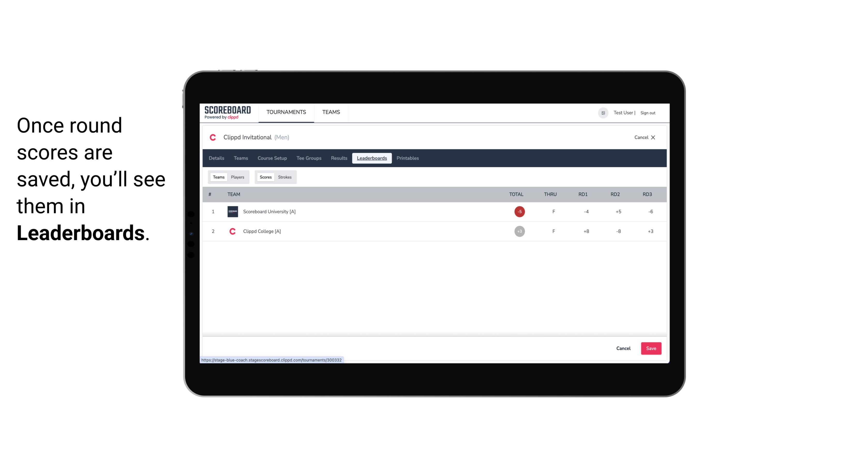Click the Cancel button
868x467 pixels.
tap(623, 349)
